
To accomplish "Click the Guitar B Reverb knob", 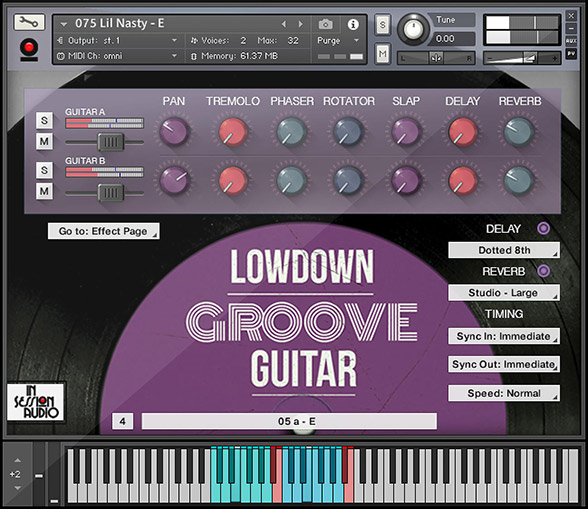I will (519, 180).
